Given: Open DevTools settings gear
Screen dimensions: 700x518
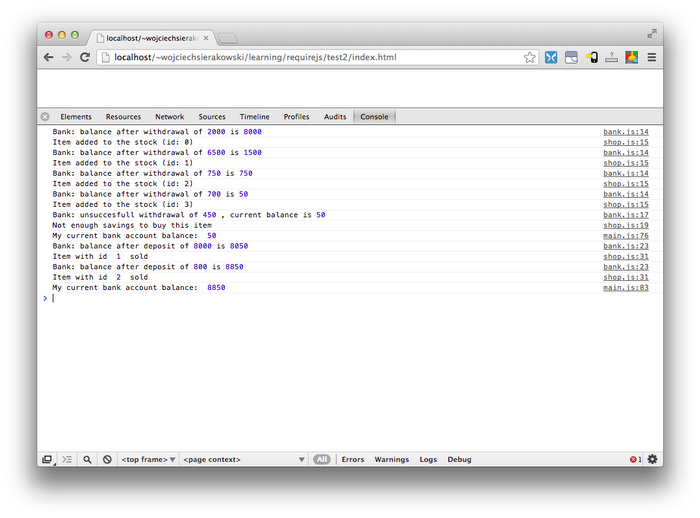Looking at the screenshot, I should pos(652,459).
